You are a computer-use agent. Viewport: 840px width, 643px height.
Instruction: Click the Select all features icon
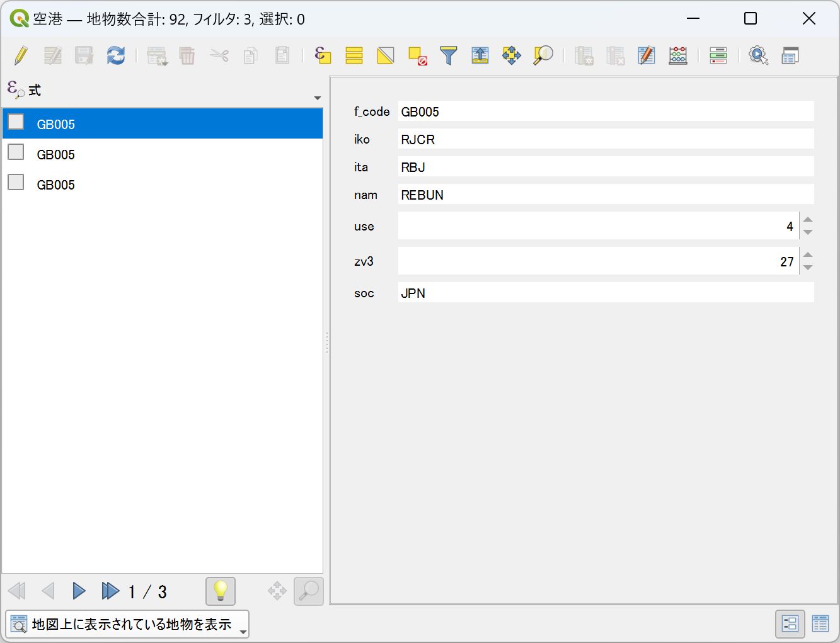click(x=354, y=55)
